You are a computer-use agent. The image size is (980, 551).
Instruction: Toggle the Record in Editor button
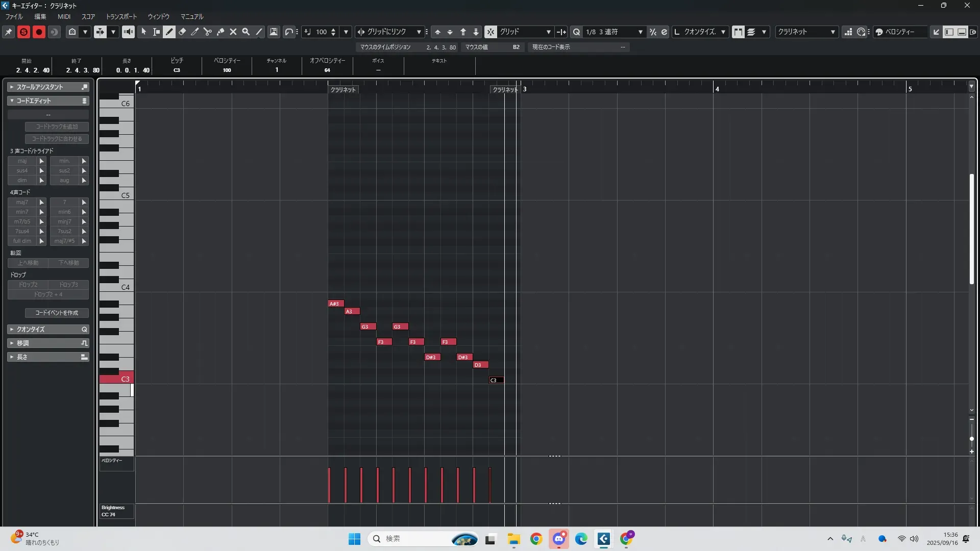pyautogui.click(x=39, y=32)
